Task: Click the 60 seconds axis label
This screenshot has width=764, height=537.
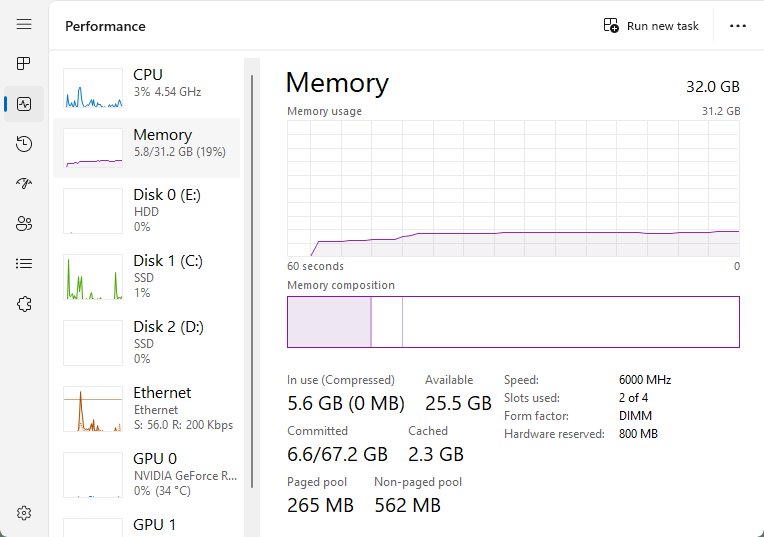Action: pos(315,266)
